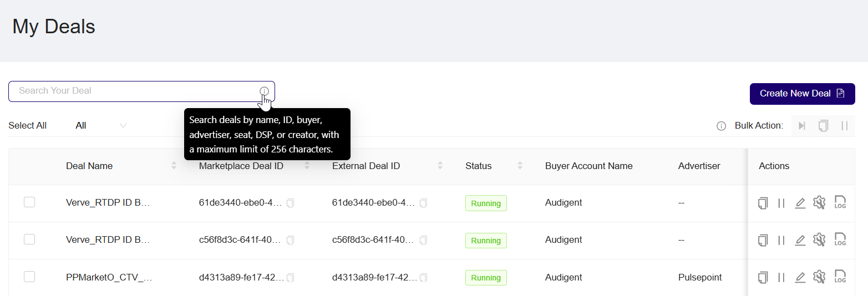Viewport: 868px width, 296px height.
Task: Copy Marketplace Deal ID d4313a89-fe17-42…
Action: click(291, 278)
